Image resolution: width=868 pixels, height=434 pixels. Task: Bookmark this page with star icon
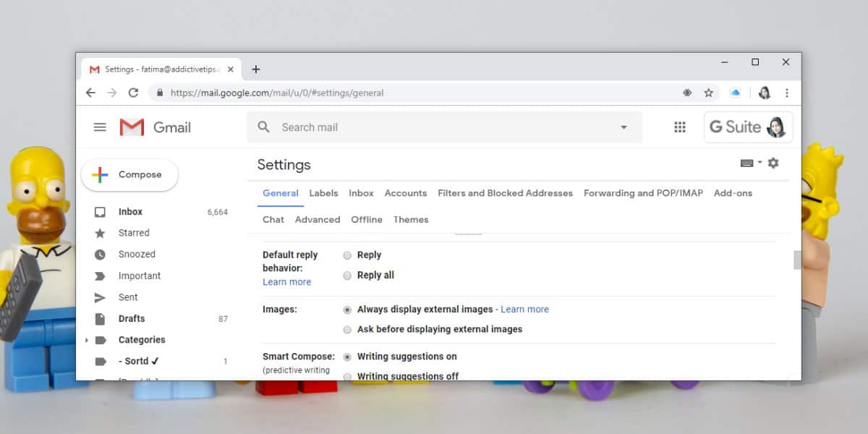(709, 93)
